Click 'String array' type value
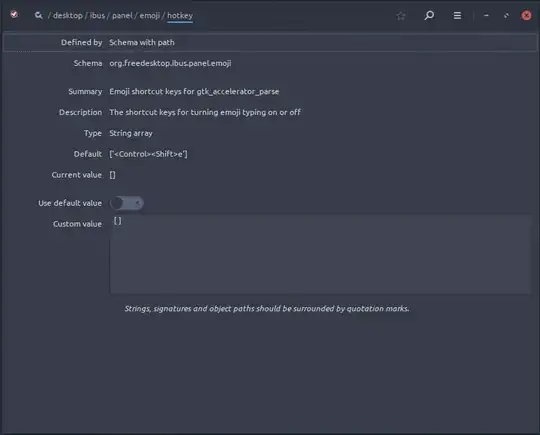The width and height of the screenshot is (540, 435). pos(131,133)
